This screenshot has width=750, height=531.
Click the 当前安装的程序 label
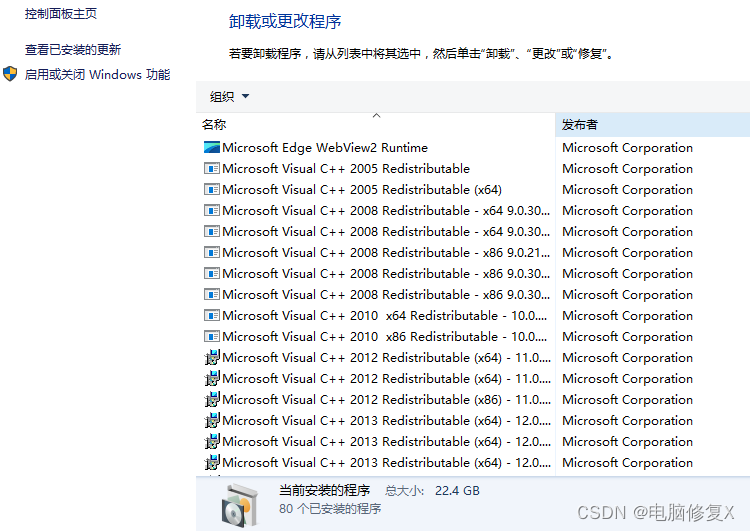[324, 490]
